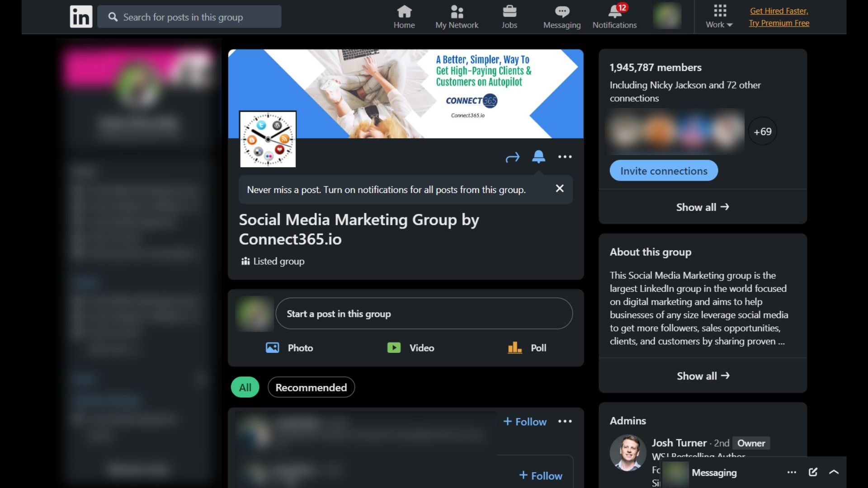Start a Poll in this group
Screen dimensions: 868x488
pos(527,347)
